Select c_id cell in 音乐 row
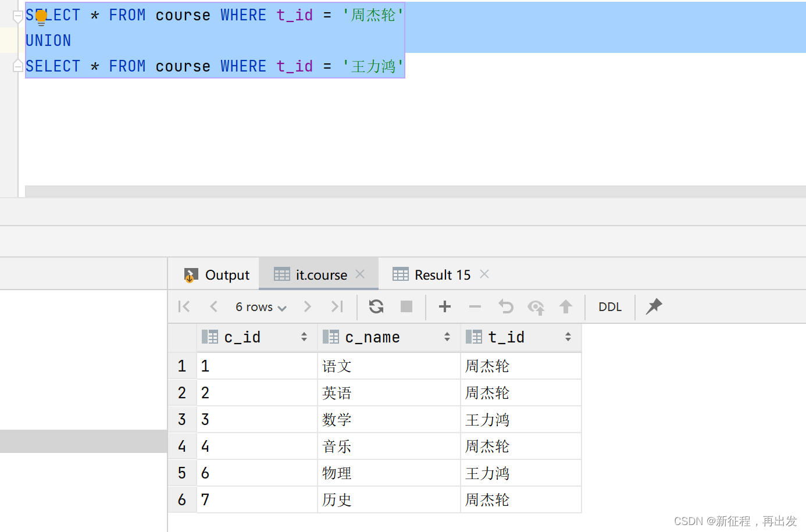The image size is (806, 532). (x=257, y=447)
